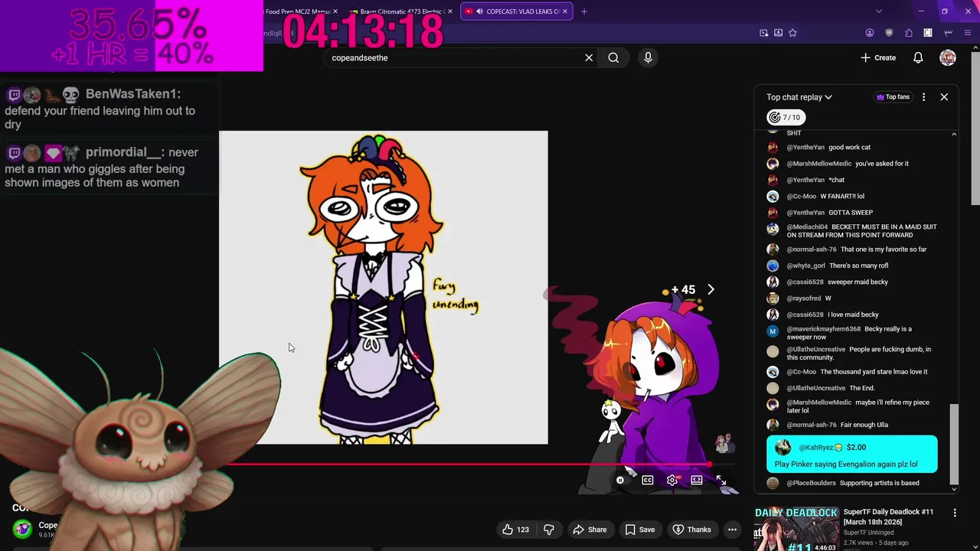The width and height of the screenshot is (980, 551).
Task: Click the chat panel scrollbar thumb
Action: click(x=954, y=444)
